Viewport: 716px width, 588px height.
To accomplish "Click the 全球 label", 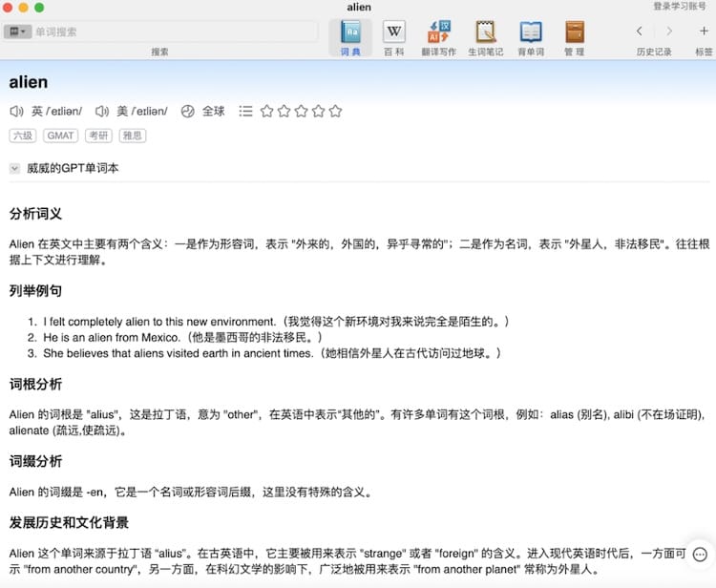I will click(x=213, y=111).
